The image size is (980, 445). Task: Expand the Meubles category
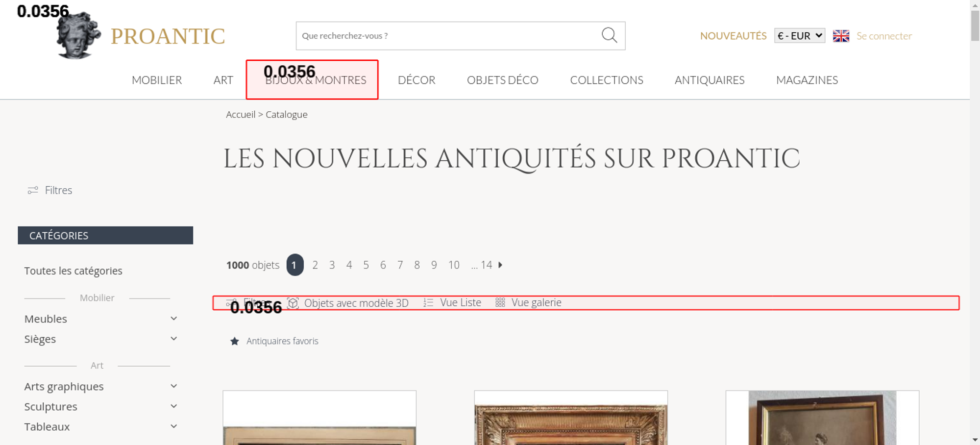pos(173,319)
